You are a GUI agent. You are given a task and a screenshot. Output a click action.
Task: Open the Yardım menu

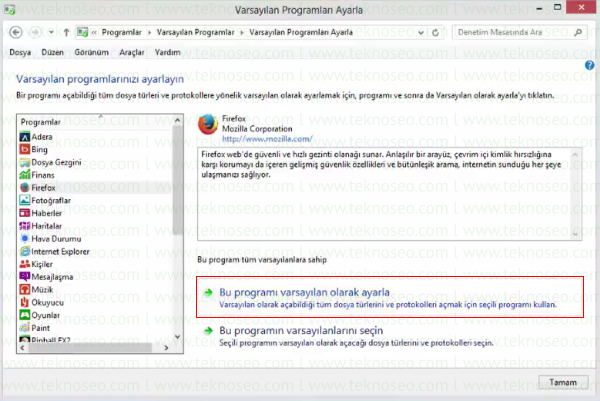[x=167, y=52]
